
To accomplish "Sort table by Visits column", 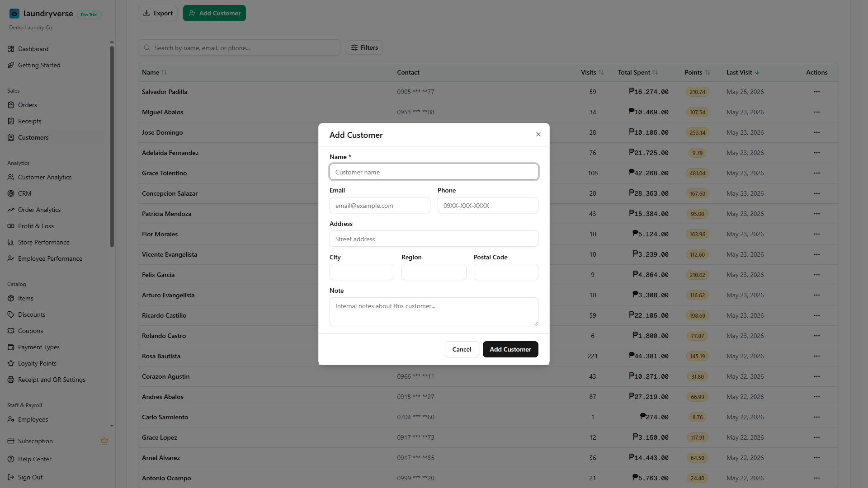I will [x=592, y=72].
